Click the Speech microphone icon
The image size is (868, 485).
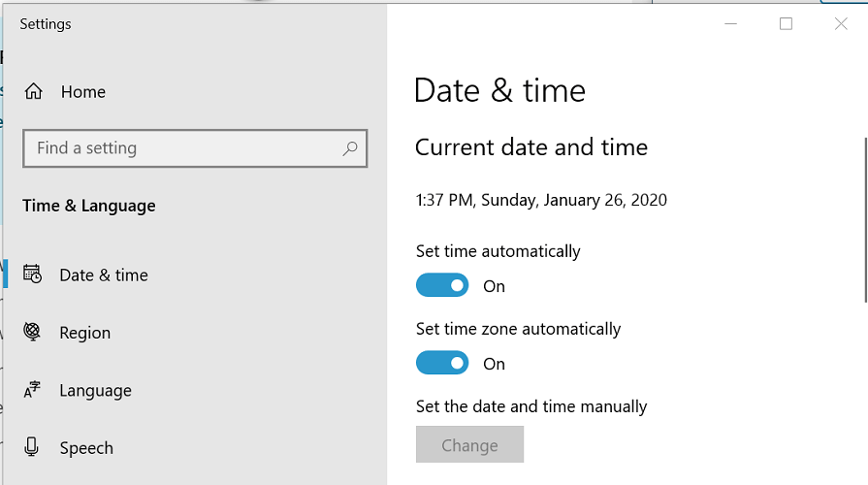click(x=33, y=447)
